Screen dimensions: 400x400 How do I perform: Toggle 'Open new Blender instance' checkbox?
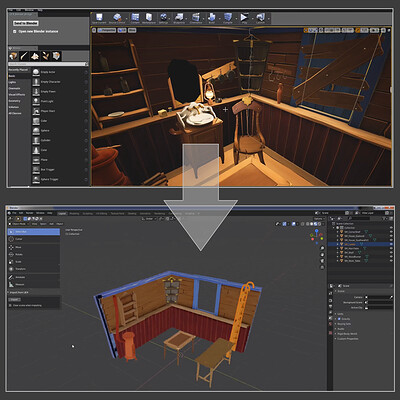tap(14, 31)
